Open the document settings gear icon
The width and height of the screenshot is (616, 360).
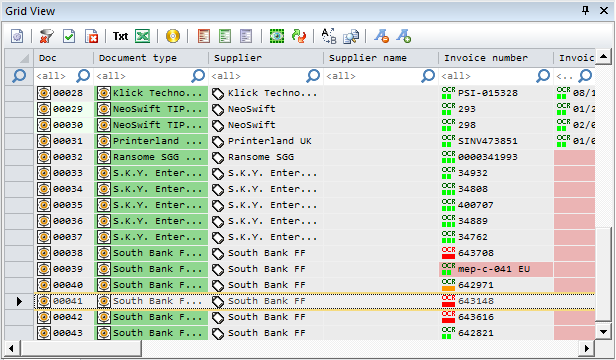16,37
